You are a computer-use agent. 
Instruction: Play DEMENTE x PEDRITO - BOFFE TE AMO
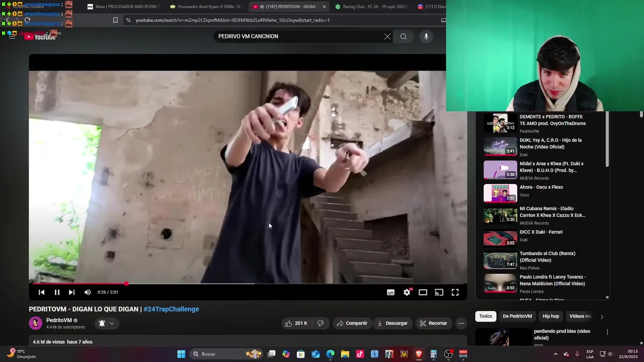tap(542, 123)
